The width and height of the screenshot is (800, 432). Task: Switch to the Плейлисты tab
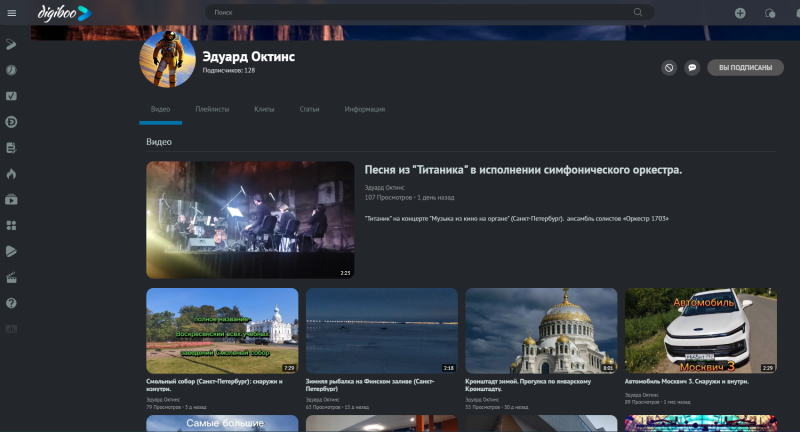(212, 109)
